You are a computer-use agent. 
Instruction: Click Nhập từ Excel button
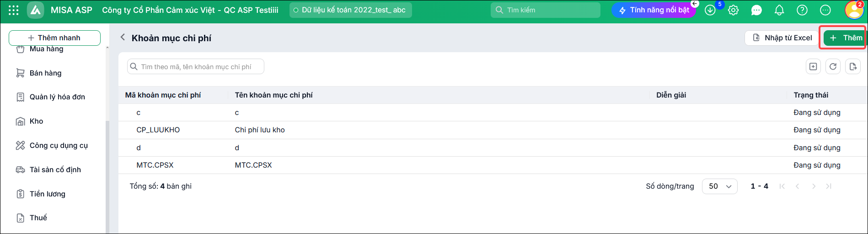pyautogui.click(x=782, y=38)
